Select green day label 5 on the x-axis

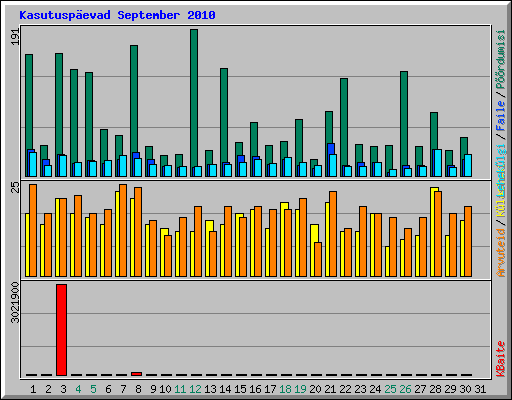[x=93, y=389]
